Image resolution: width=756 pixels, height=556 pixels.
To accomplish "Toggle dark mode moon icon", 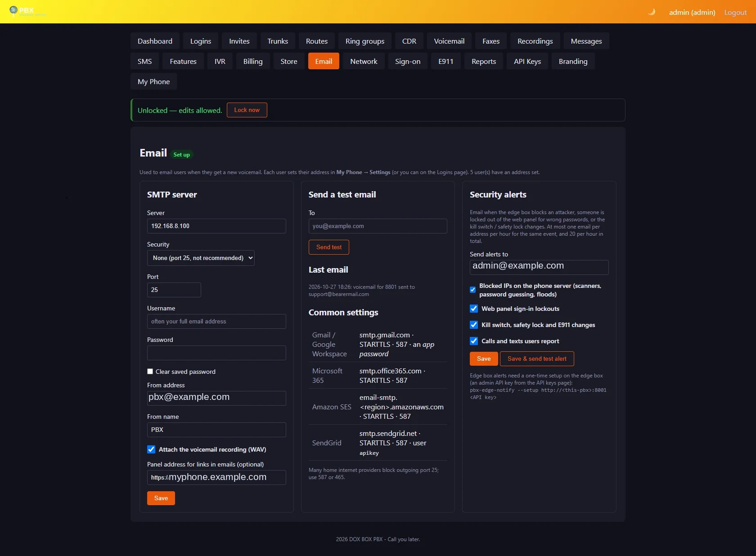I will [651, 12].
